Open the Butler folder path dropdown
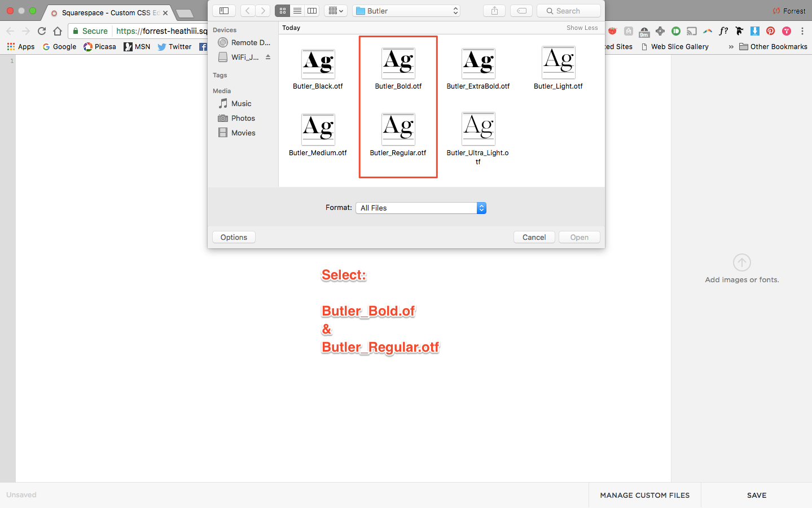This screenshot has width=812, height=508. (x=406, y=11)
